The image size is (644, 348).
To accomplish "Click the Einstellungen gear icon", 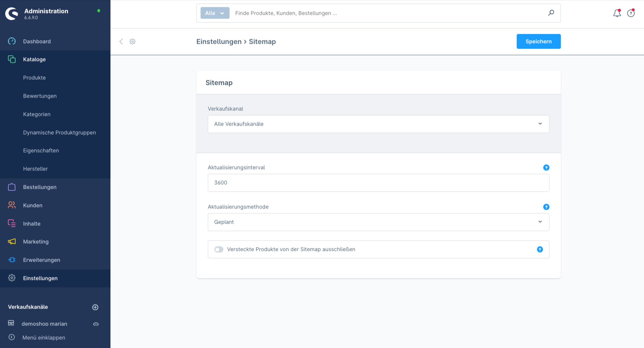I will [x=12, y=278].
